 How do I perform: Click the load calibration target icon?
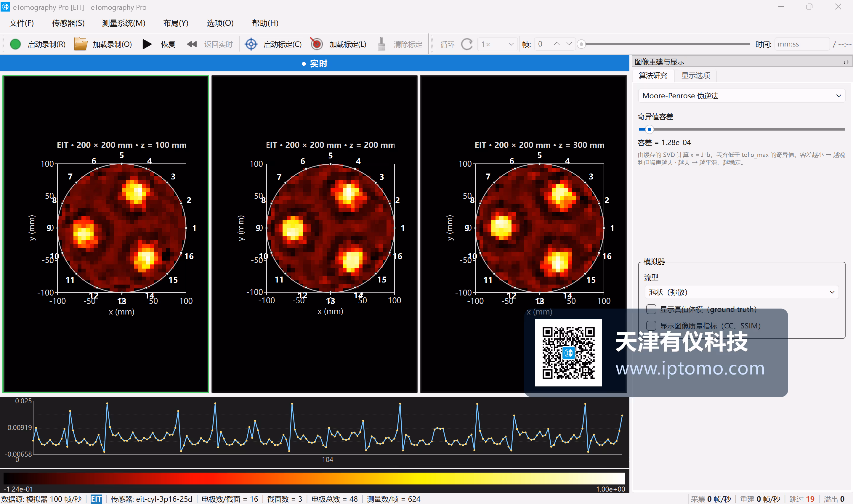tap(316, 44)
